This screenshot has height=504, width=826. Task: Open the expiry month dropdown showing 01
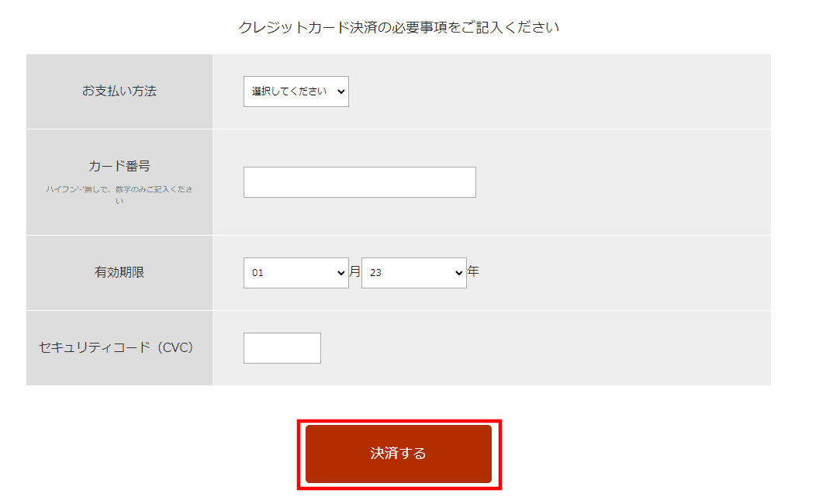pyautogui.click(x=296, y=273)
